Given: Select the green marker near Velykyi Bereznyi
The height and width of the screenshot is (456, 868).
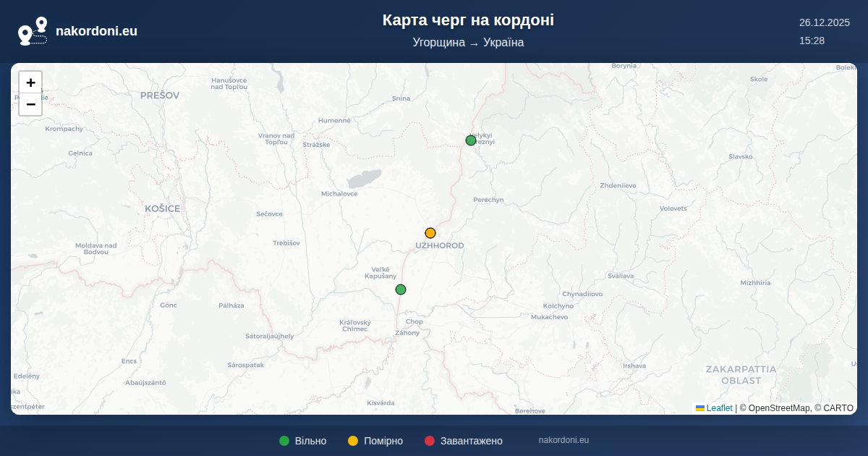Looking at the screenshot, I should 471,140.
